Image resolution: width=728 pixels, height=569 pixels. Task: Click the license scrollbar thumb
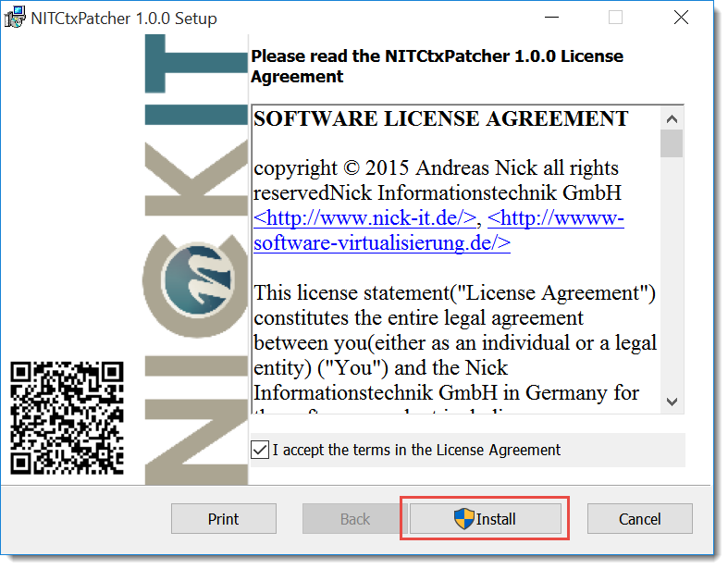tap(672, 143)
